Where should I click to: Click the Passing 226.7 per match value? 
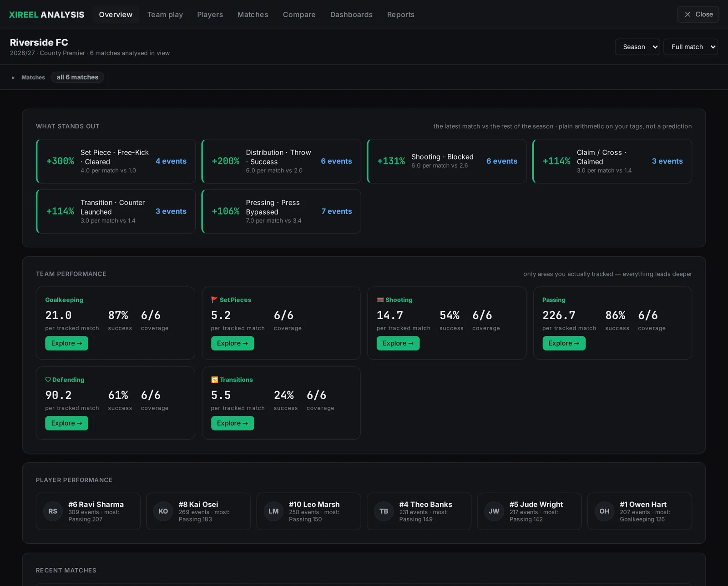[x=559, y=316]
